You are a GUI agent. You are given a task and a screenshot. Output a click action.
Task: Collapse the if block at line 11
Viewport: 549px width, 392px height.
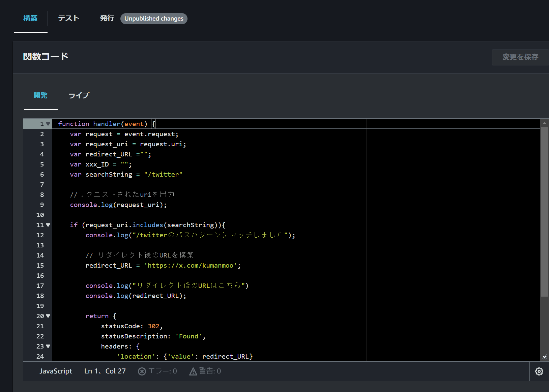48,225
